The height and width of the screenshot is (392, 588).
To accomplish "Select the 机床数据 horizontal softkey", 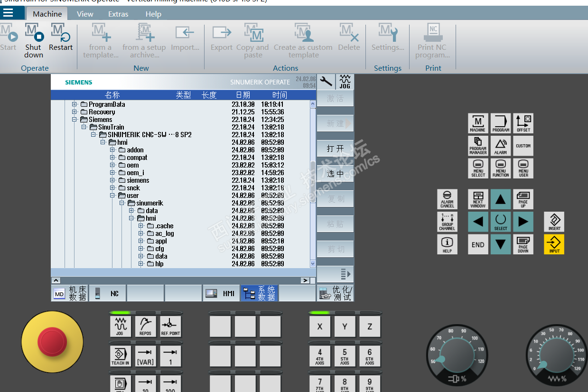I will point(70,293).
